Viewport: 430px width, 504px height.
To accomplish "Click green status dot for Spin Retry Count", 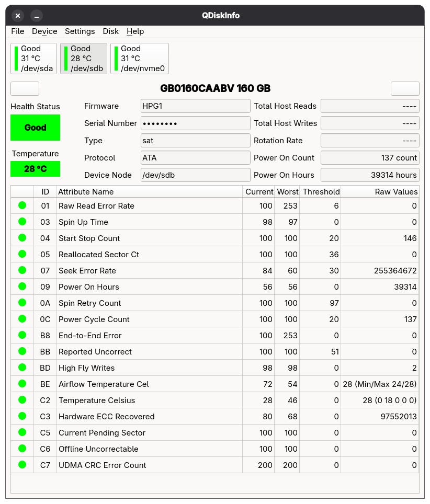I will click(22, 303).
